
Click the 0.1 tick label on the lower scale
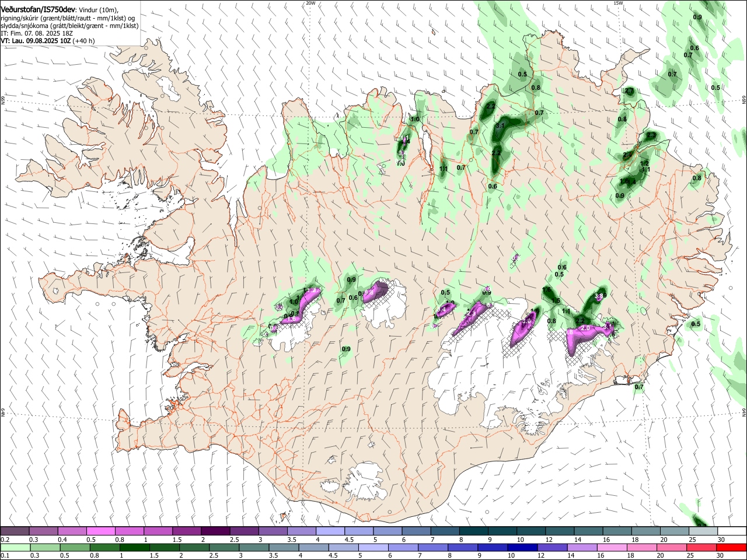(5, 556)
